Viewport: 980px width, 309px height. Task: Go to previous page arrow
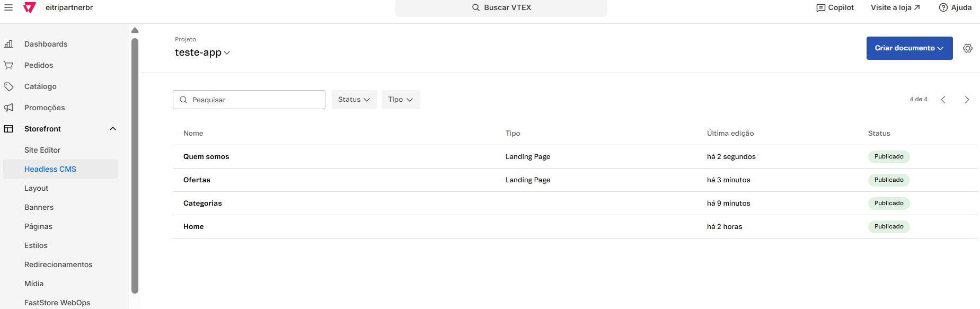pyautogui.click(x=943, y=100)
